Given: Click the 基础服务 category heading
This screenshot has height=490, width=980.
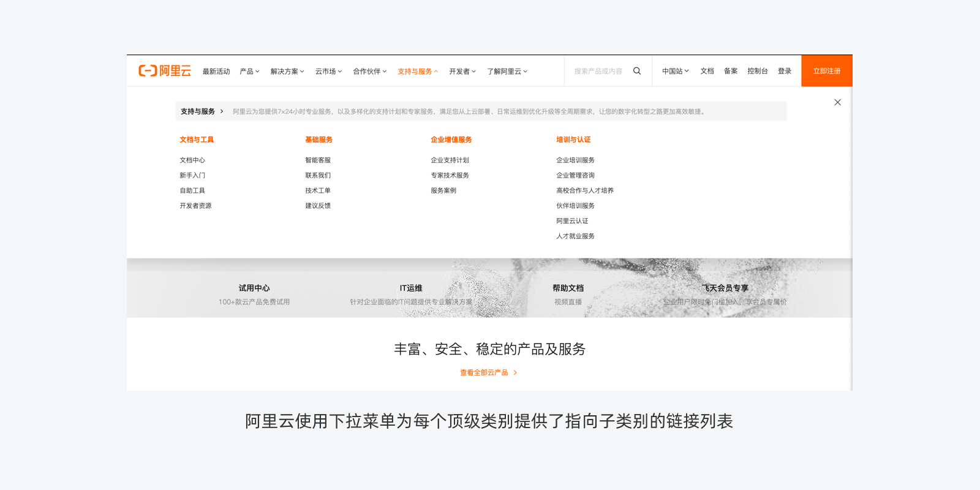Looking at the screenshot, I should tap(318, 140).
